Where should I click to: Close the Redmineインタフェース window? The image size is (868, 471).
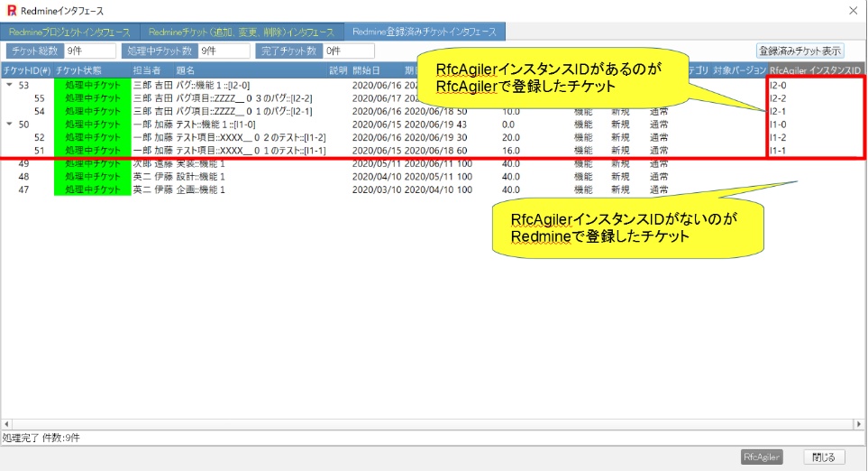click(853, 11)
